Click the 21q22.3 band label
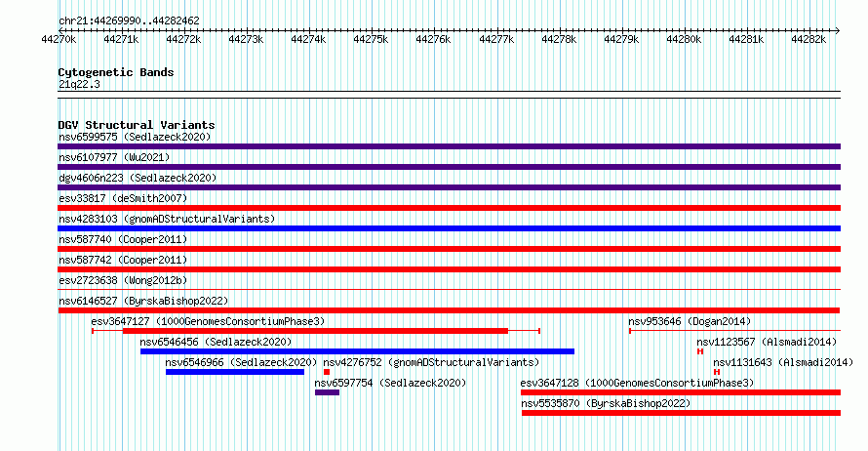The height and width of the screenshot is (451, 868). coord(79,84)
